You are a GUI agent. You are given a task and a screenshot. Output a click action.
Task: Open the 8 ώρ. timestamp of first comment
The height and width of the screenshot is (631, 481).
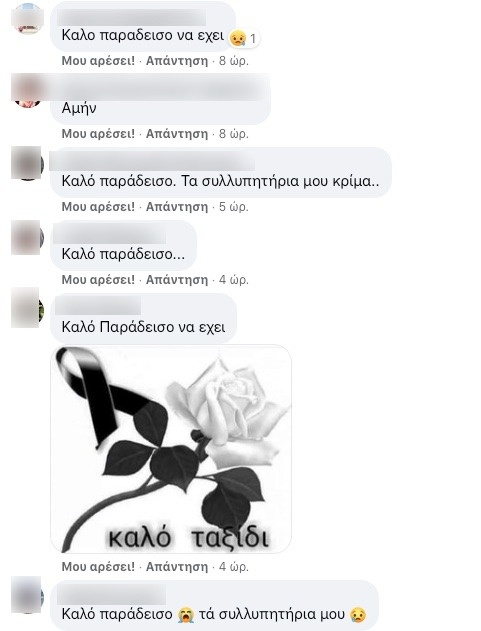(x=234, y=61)
